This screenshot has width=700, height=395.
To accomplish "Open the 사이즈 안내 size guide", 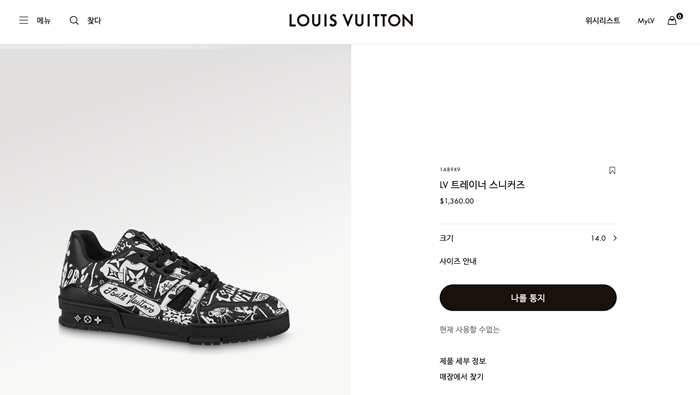I will 458,261.
